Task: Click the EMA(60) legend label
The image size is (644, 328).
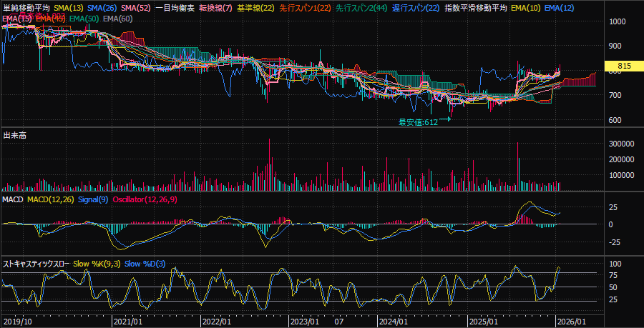Action: [117, 17]
